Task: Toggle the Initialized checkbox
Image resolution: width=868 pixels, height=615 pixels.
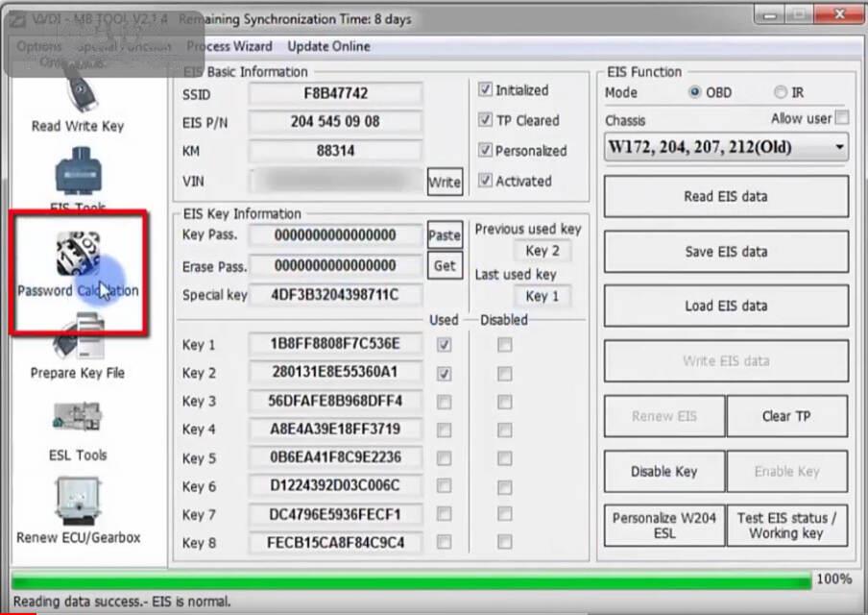Action: 485,89
